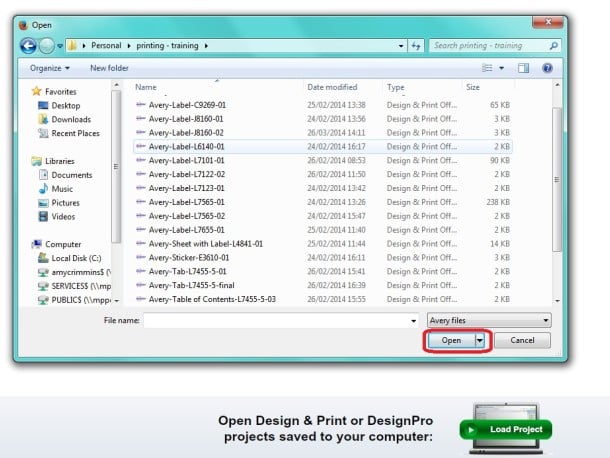The height and width of the screenshot is (458, 610).
Task: Open the Organize menu
Action: point(50,68)
